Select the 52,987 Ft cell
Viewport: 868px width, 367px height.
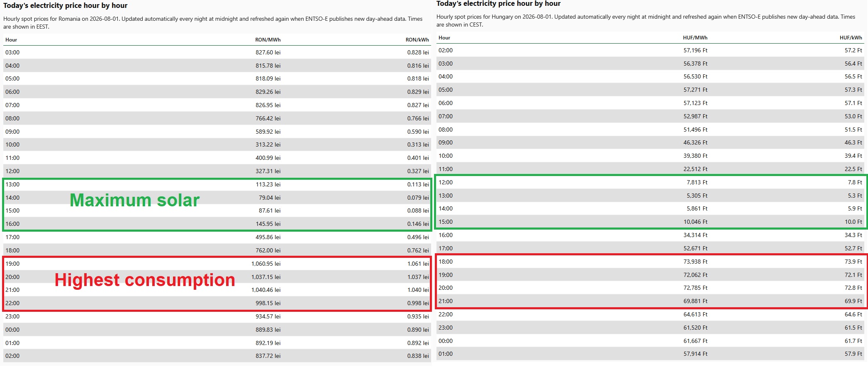pos(695,116)
